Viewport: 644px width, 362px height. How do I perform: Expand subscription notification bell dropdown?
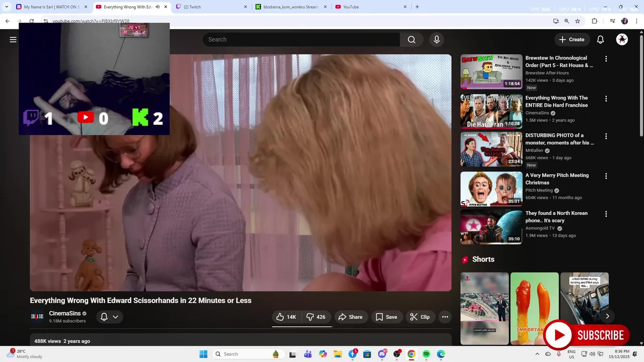[109, 317]
